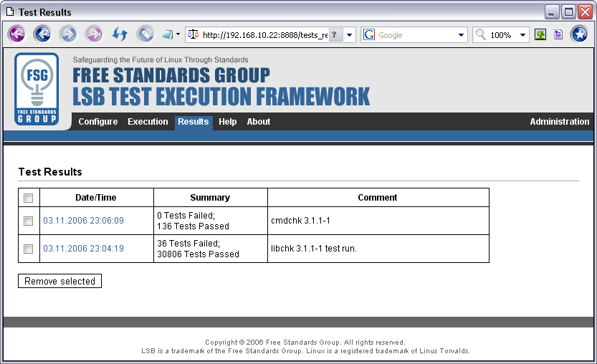Click the purple rewind navigation button
The width and height of the screenshot is (597, 364).
17,34
